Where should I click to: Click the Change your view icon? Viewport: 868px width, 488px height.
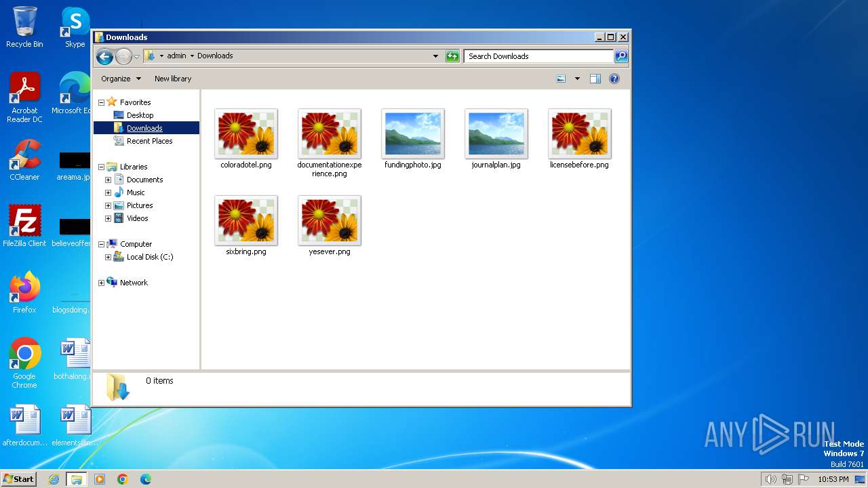click(x=561, y=79)
